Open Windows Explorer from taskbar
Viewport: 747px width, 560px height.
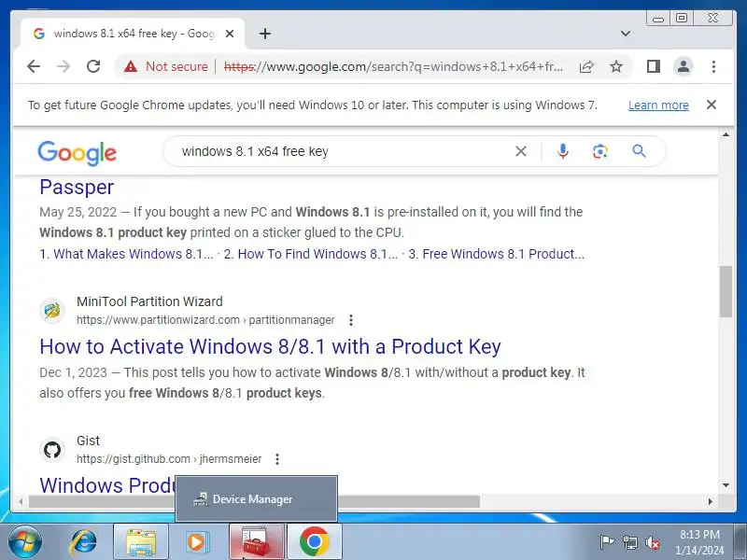pyautogui.click(x=141, y=542)
